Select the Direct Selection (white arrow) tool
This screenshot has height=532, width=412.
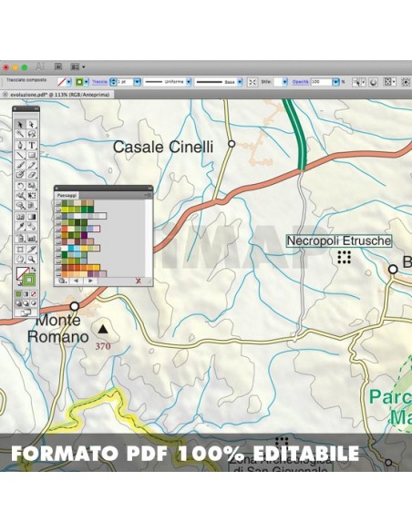[32, 125]
